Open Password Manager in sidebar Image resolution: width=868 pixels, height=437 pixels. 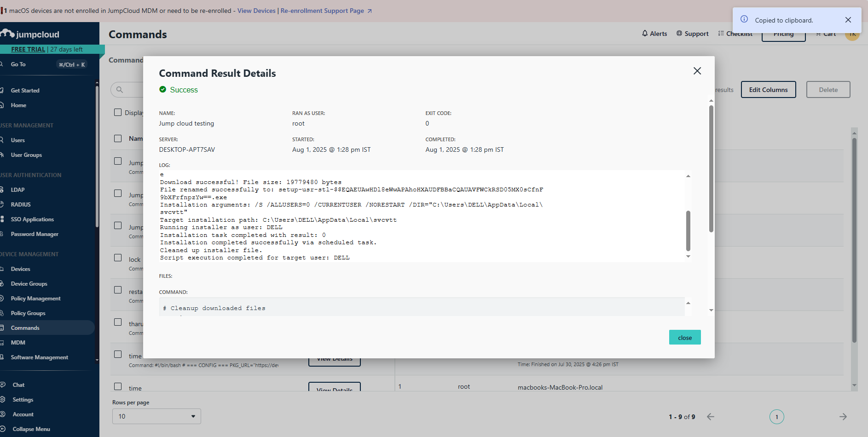(x=35, y=234)
